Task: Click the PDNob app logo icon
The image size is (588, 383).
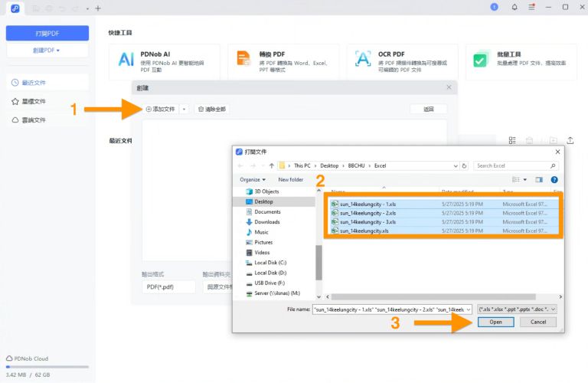Action: coord(15,8)
